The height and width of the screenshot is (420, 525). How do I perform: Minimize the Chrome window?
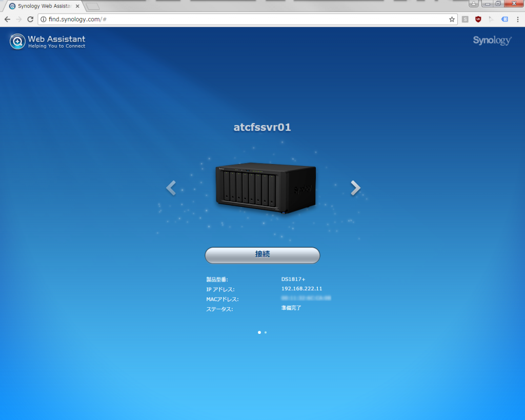(x=488, y=4)
